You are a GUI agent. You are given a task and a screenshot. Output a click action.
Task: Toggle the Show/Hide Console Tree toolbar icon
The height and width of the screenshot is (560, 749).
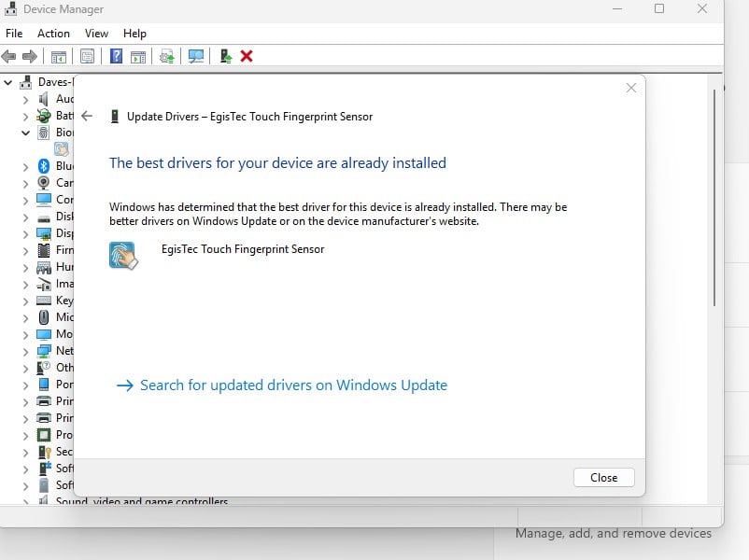(x=59, y=57)
